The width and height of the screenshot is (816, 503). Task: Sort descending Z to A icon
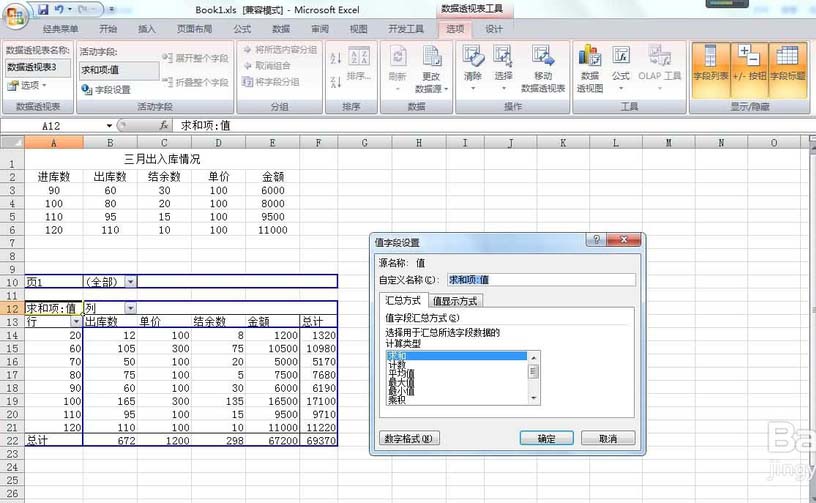(336, 82)
